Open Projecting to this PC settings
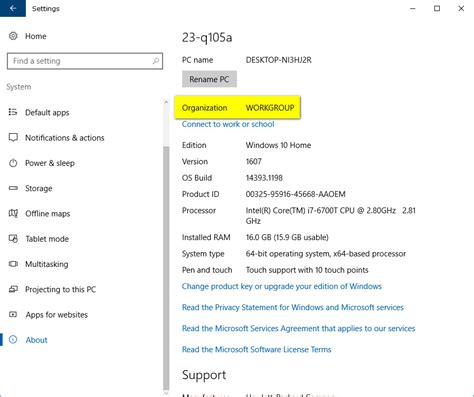 [x=61, y=289]
